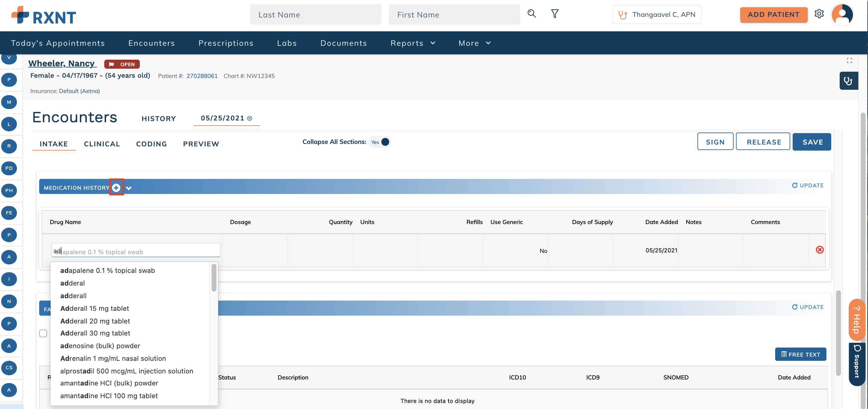
Task: Select the INTAKE tab
Action: [x=54, y=144]
